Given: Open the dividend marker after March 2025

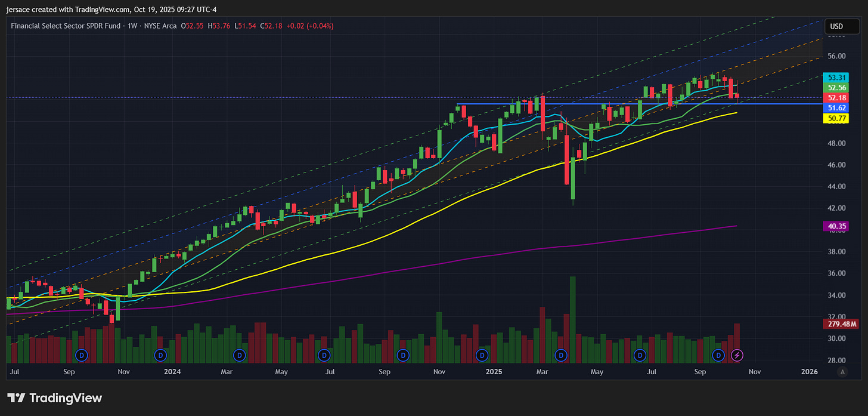Looking at the screenshot, I should (560, 355).
